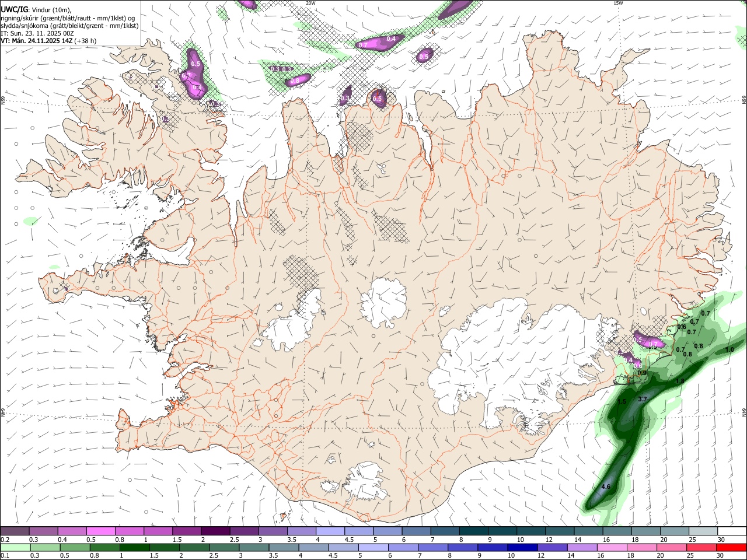Click the 'VT: Mán. 24.11.2025 14Z (+38 h)' line
The height and width of the screenshot is (560, 747).
[x=48, y=41]
